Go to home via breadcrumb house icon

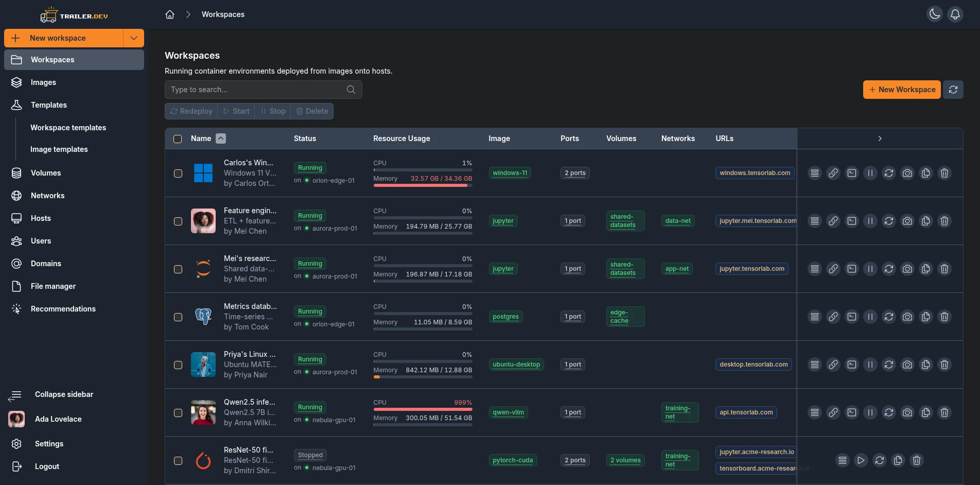[170, 14]
